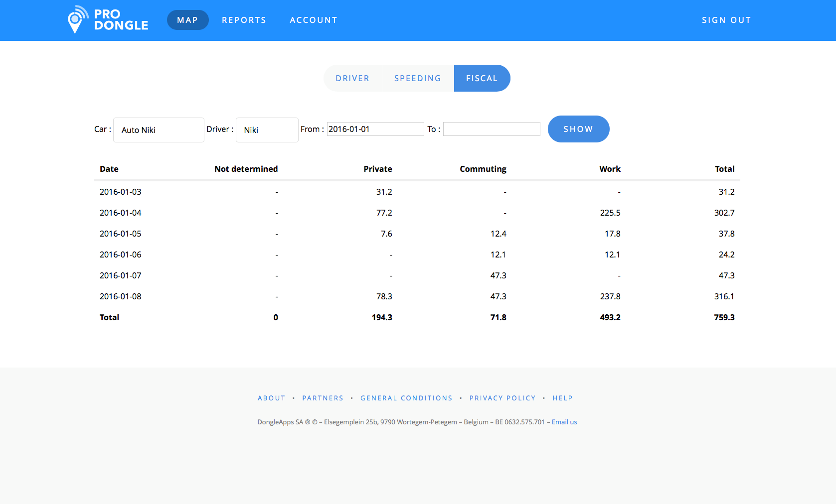This screenshot has height=504, width=836.
Task: Select the Fiscal report tab
Action: coord(482,78)
